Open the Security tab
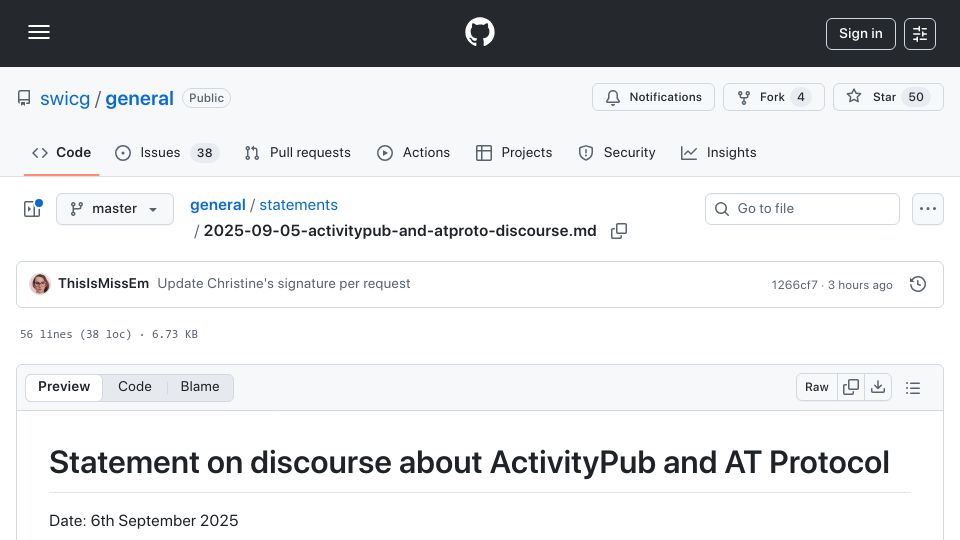Viewport: 960px width, 540px height. click(617, 152)
